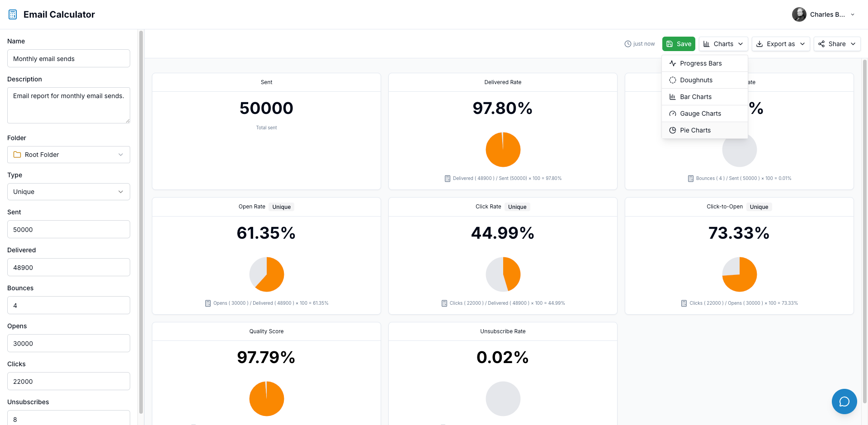Click the Unique badge on Click-to-Open

pyautogui.click(x=759, y=207)
